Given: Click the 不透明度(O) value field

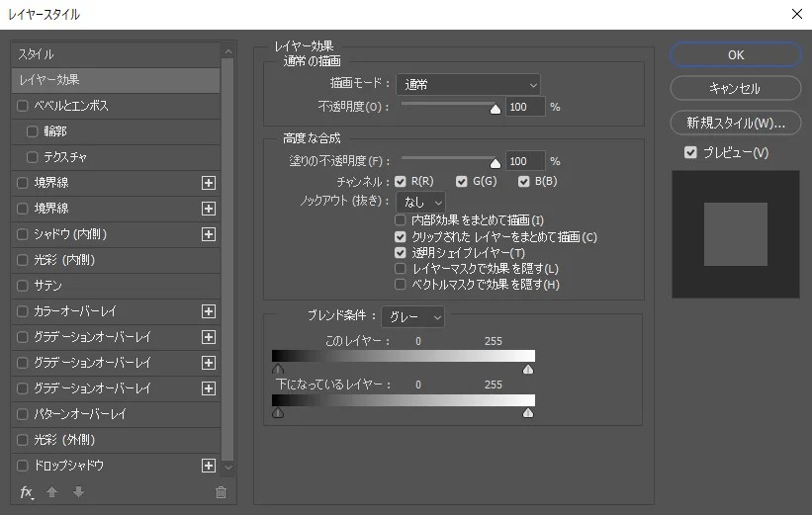Looking at the screenshot, I should tap(525, 107).
